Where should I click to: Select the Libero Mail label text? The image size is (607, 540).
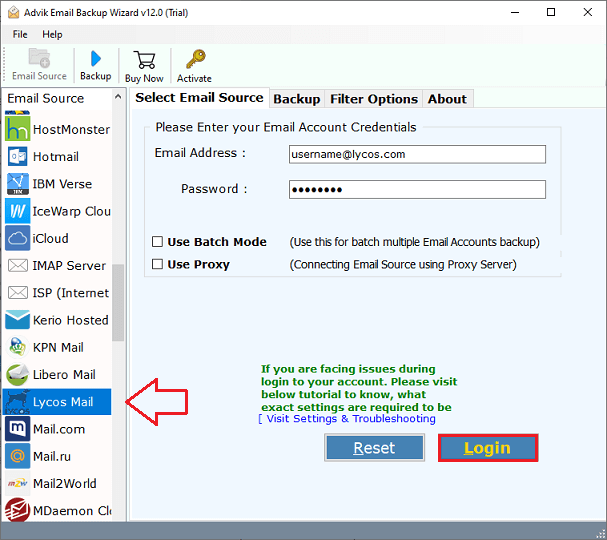[x=64, y=375]
